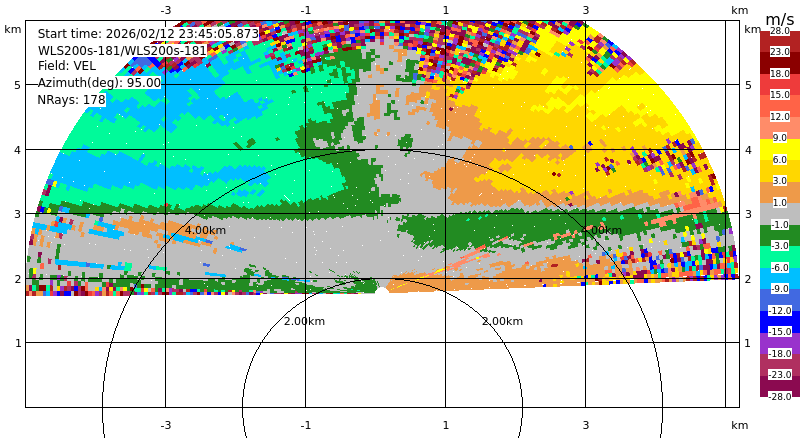
Task: Click the -18.0 colorbar label
Action: point(780,354)
